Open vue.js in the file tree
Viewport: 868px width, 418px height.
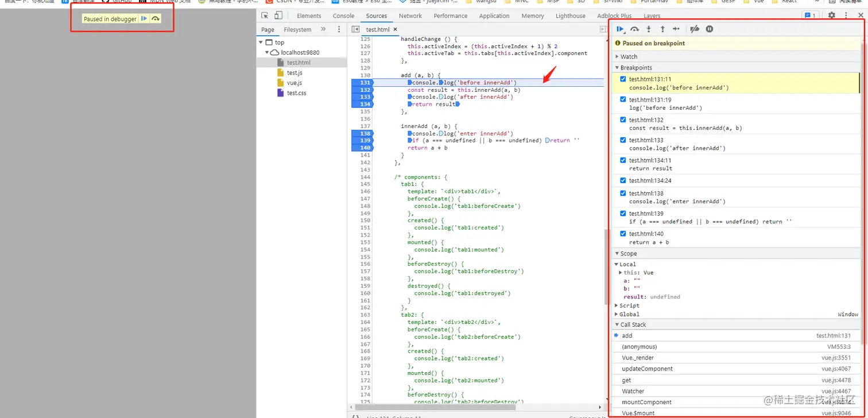click(294, 83)
